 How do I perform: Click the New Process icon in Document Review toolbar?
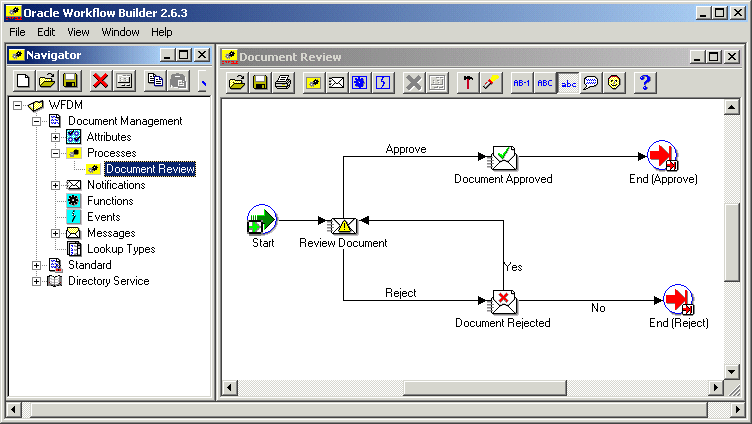313,83
